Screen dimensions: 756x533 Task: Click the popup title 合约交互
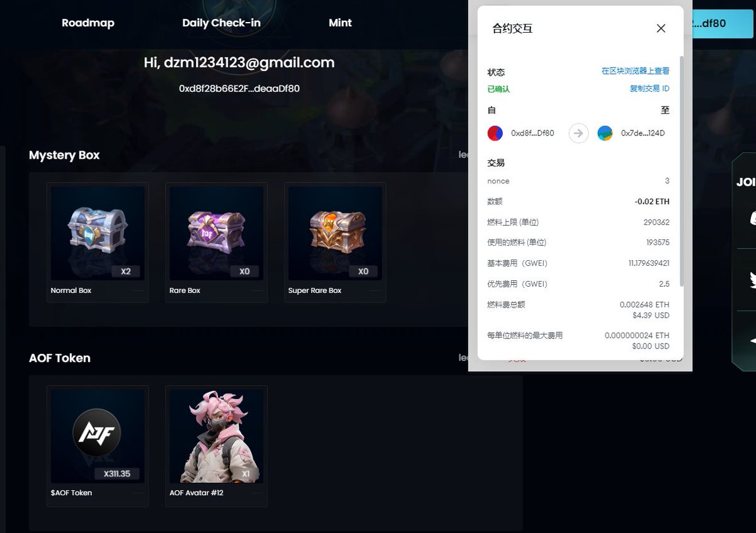[x=512, y=28]
